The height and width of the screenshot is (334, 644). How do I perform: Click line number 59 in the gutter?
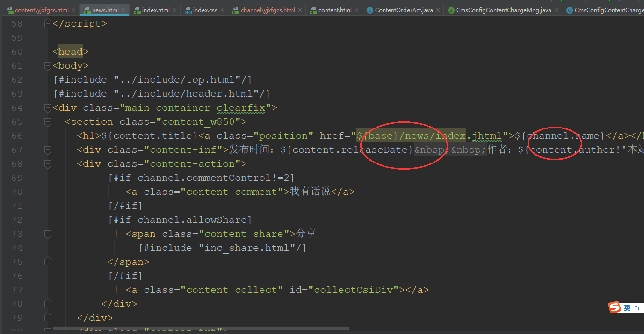click(x=17, y=37)
